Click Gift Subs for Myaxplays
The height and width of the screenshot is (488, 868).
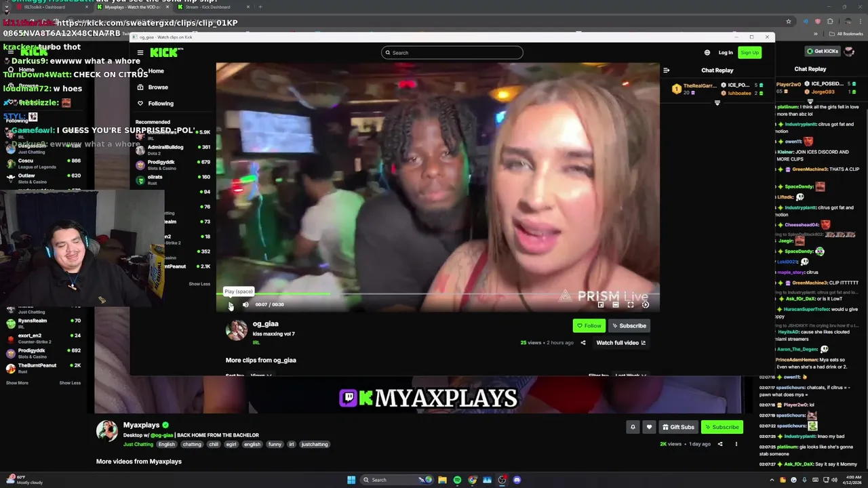click(x=677, y=427)
